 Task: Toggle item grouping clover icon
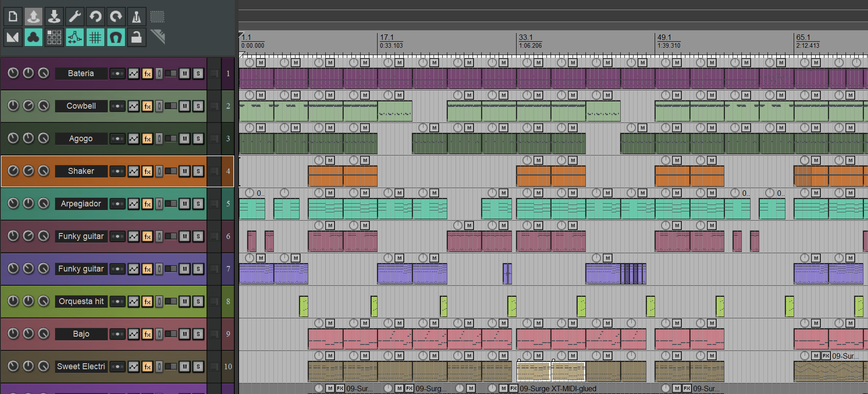[x=33, y=37]
